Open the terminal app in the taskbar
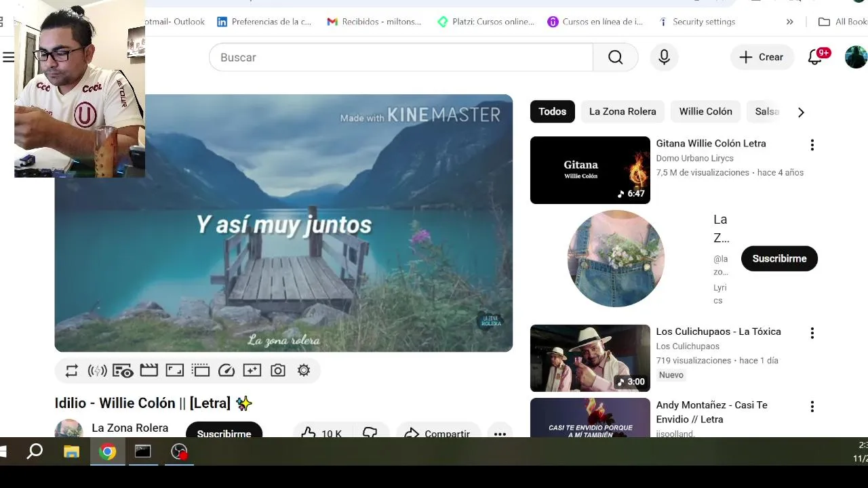This screenshot has height=488, width=868. (x=142, y=451)
